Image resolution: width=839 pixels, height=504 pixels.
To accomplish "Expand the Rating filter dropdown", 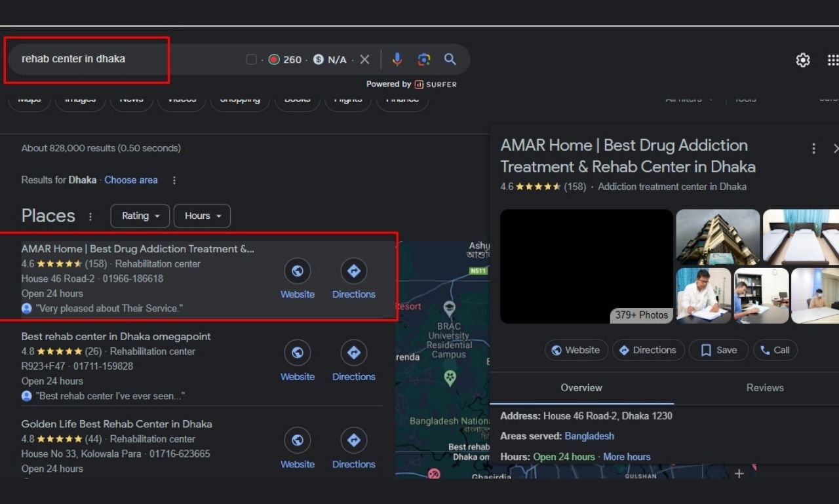I will pyautogui.click(x=140, y=216).
